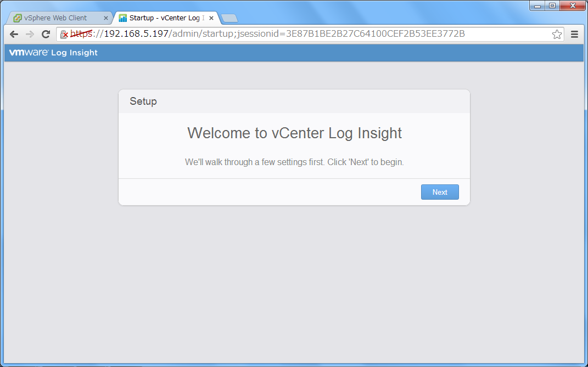Bookmark this page with the star icon
The image size is (588, 367).
[x=557, y=35]
